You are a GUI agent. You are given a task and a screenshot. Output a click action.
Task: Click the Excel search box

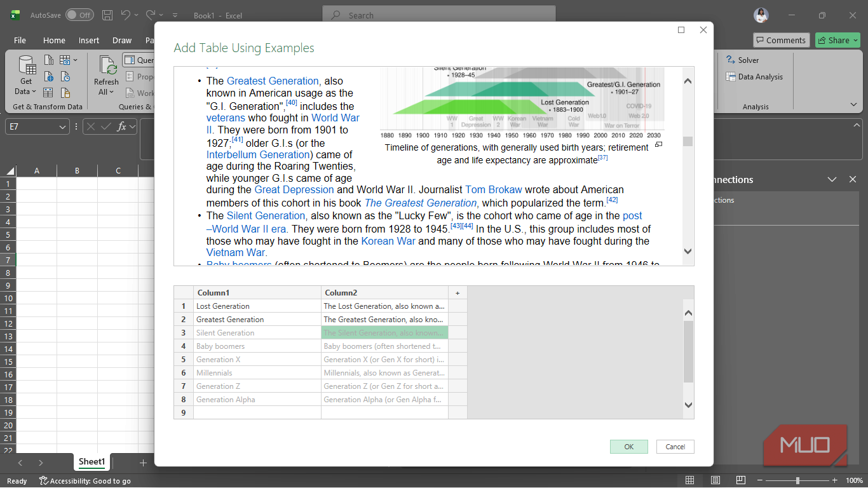point(439,15)
